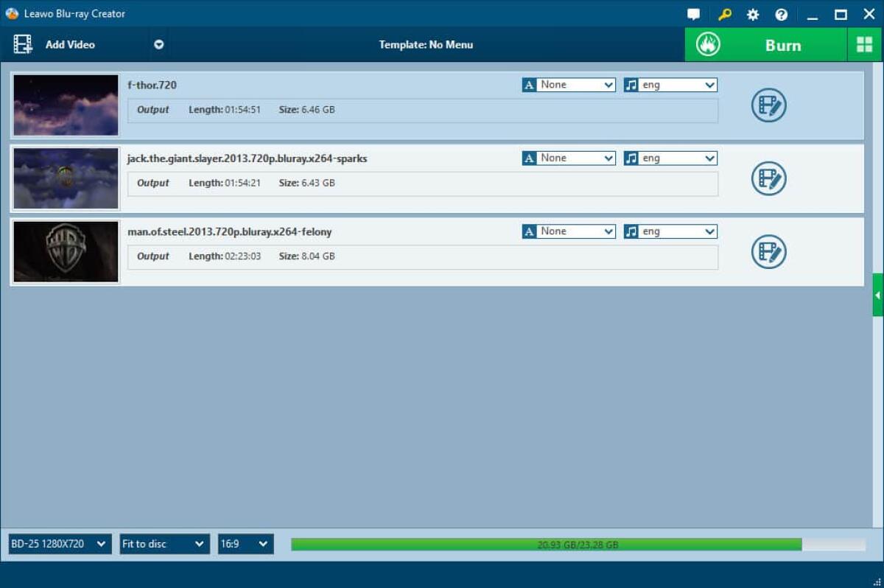Open the Add Video menu arrow
884x588 pixels.
(x=157, y=44)
